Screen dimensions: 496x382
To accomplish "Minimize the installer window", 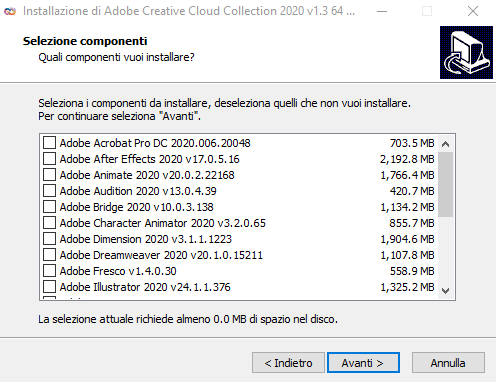I will 382,11.
